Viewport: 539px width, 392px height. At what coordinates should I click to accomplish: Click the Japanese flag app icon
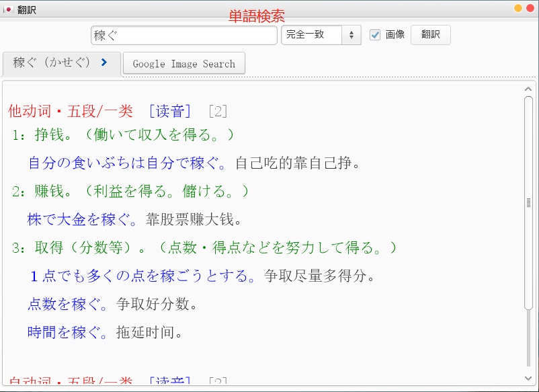[x=9, y=9]
